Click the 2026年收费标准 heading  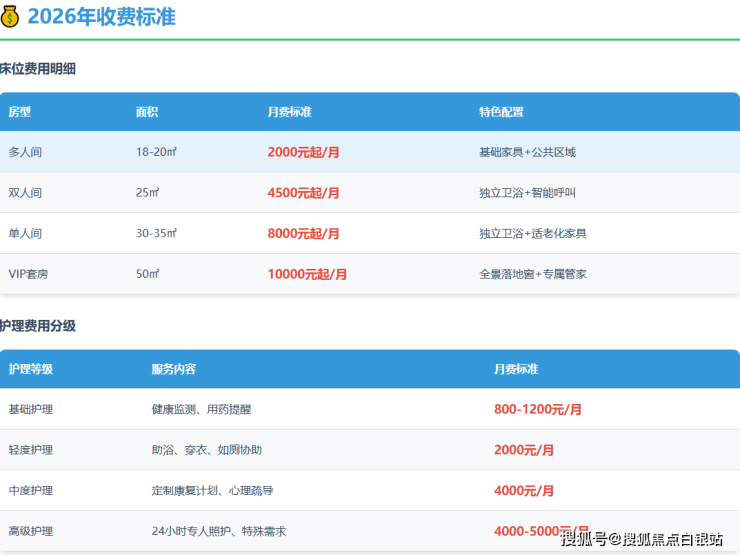[101, 17]
